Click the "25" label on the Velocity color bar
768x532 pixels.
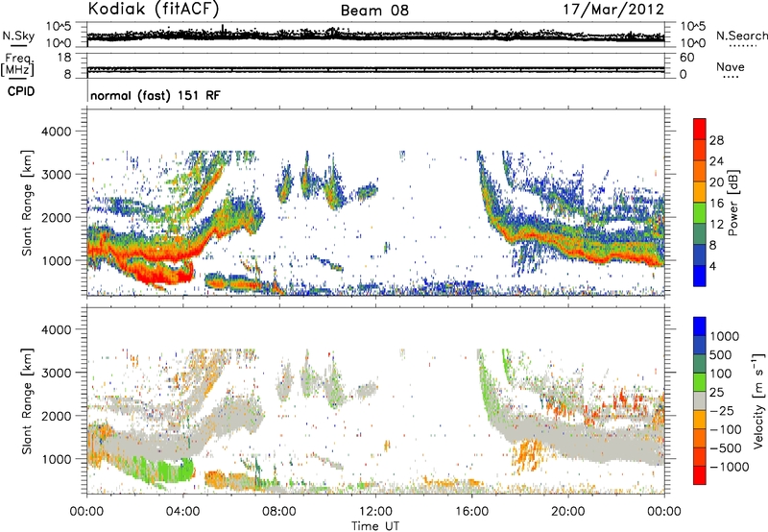[x=716, y=393]
